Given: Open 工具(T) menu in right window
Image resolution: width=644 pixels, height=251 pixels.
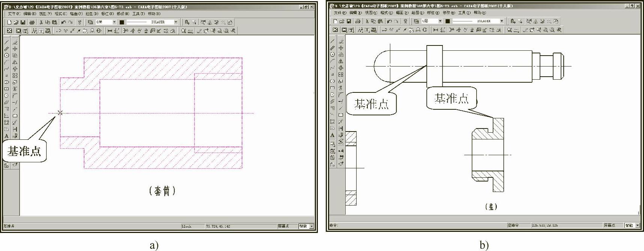Looking at the screenshot, I should [x=464, y=13].
